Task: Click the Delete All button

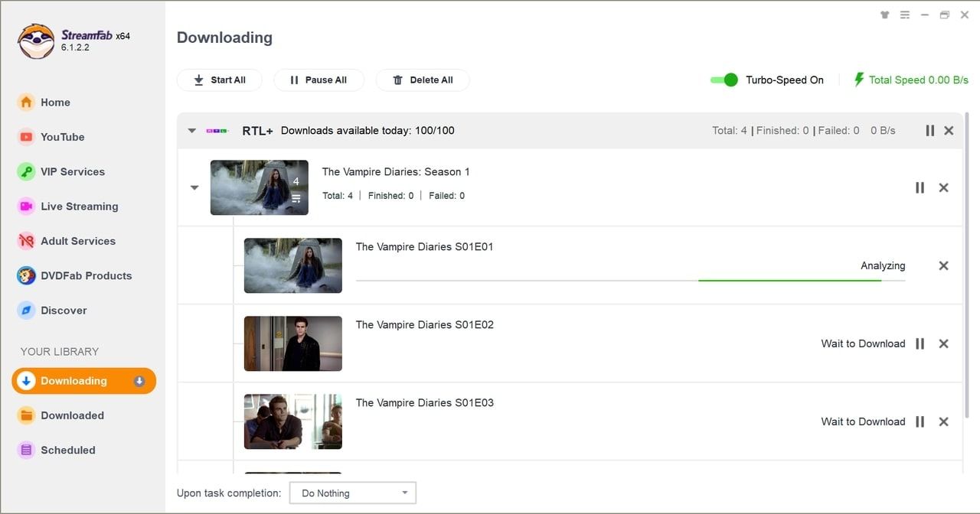Action: pos(423,80)
